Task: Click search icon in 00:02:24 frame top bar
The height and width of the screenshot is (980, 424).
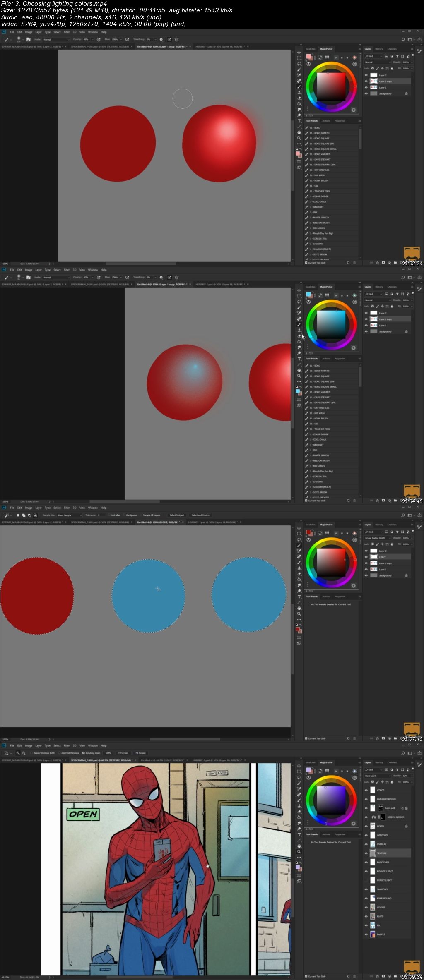Action: pos(403,40)
